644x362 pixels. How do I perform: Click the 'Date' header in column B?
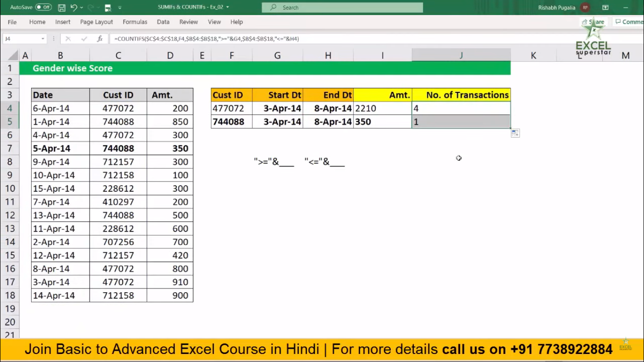pos(60,95)
